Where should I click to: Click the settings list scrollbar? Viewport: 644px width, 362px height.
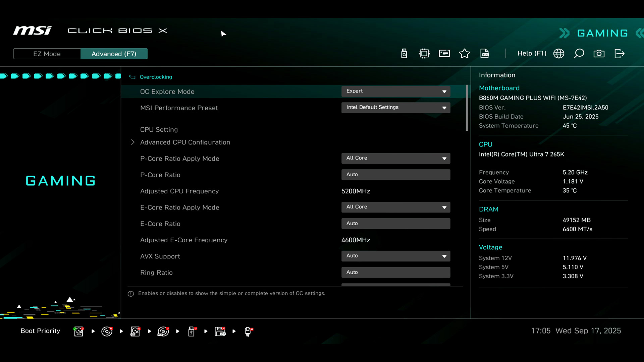pos(467,108)
